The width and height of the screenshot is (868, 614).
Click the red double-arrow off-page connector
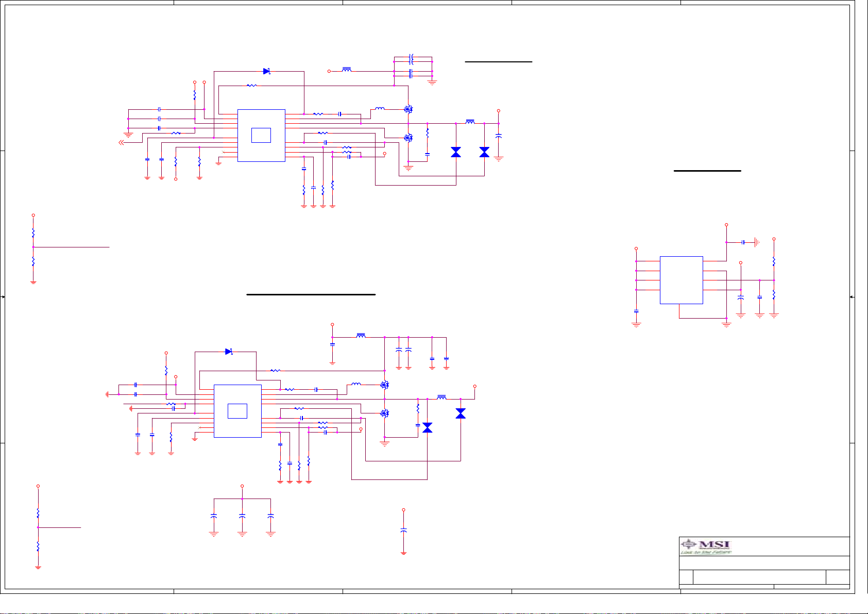(121, 143)
